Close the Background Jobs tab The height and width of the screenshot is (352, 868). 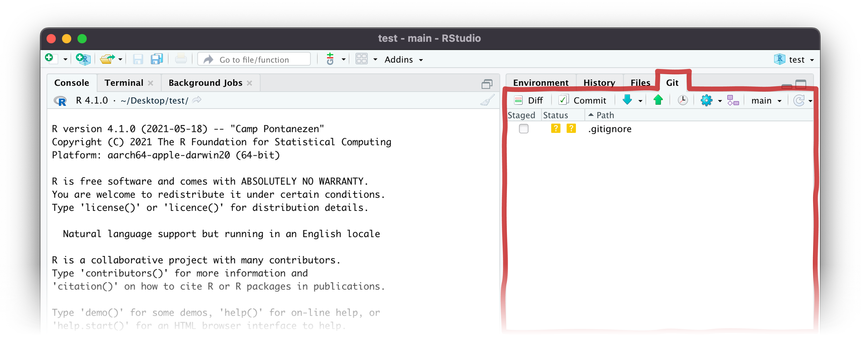[249, 83]
